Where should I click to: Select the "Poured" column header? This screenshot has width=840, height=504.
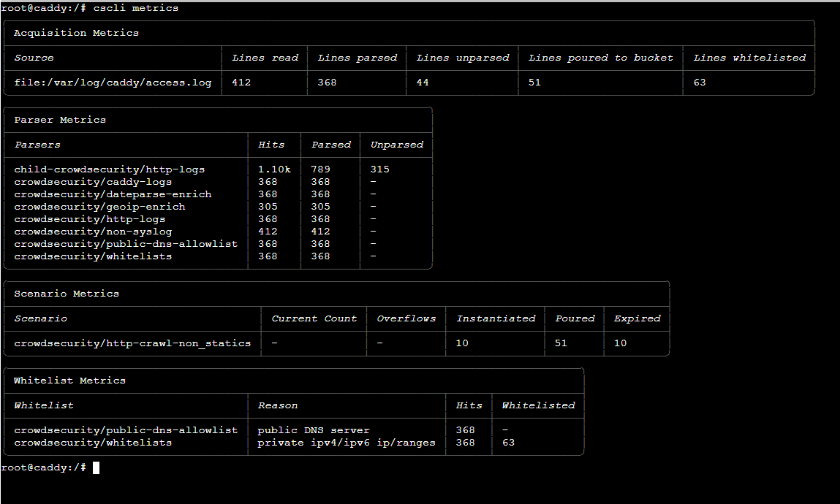point(575,319)
